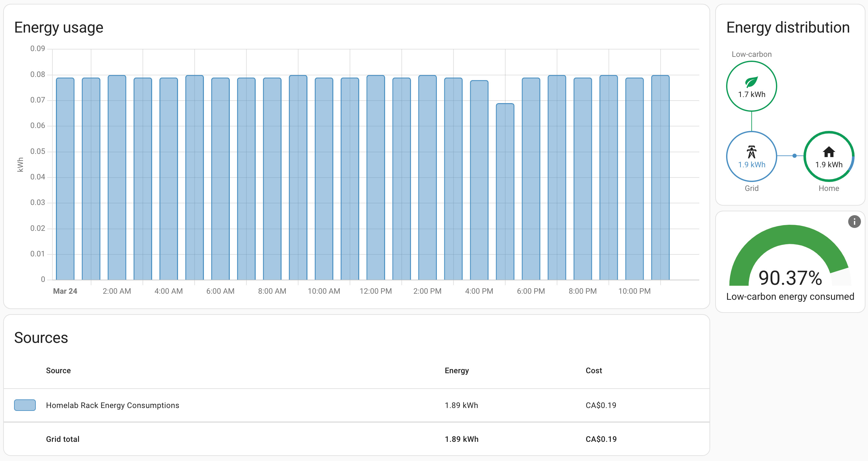
Task: Click the 6:00 PM axis label
Action: pyautogui.click(x=531, y=291)
